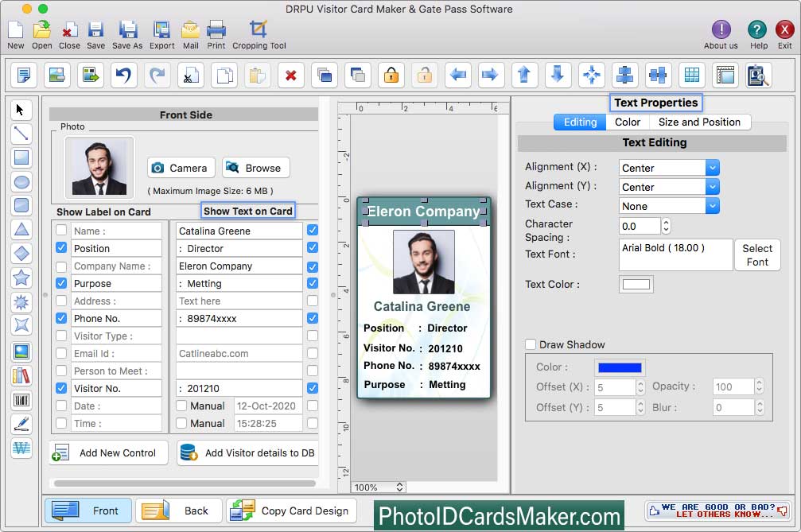
Task: Adjust the shadow Blur stepper
Action: click(759, 407)
